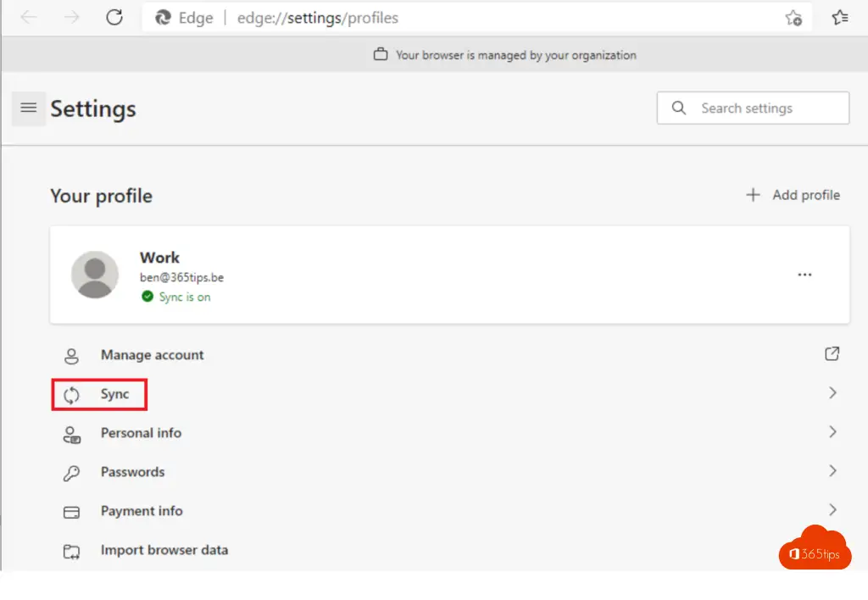Click the browser back arrow

tap(29, 18)
